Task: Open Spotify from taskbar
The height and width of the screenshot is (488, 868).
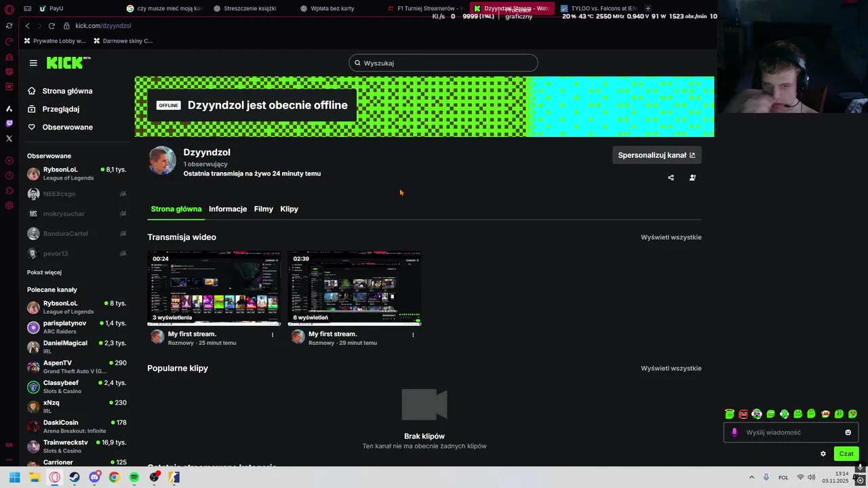Action: 134,477
